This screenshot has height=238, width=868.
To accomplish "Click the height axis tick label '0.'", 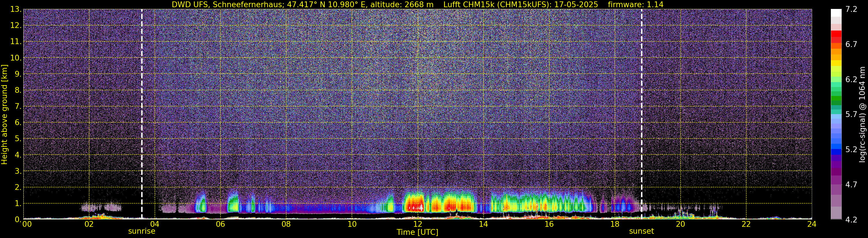I will 18,220.
